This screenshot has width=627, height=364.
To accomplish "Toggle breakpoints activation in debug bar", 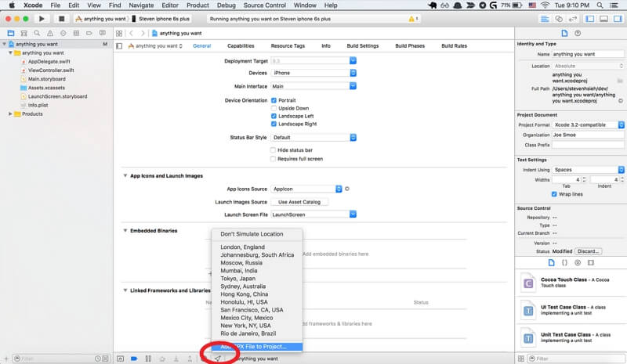I will coord(134,359).
